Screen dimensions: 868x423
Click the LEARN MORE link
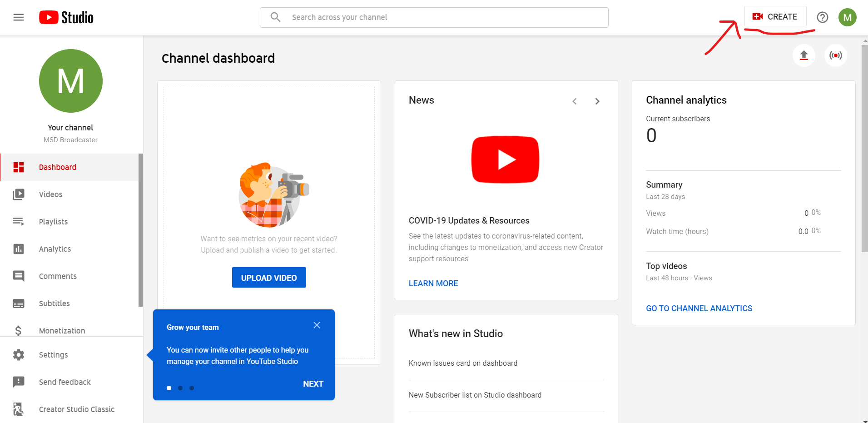[433, 284]
